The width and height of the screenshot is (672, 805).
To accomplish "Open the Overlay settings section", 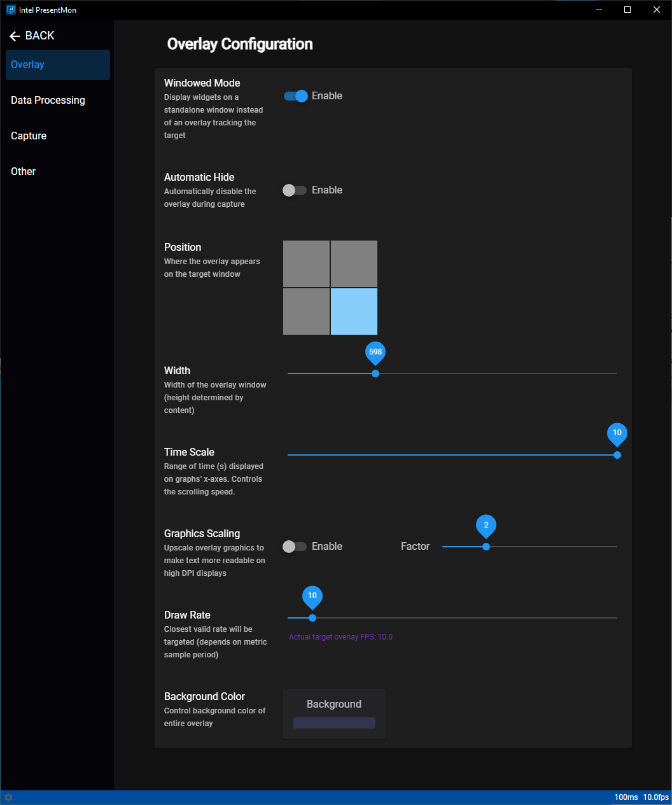I will 58,65.
